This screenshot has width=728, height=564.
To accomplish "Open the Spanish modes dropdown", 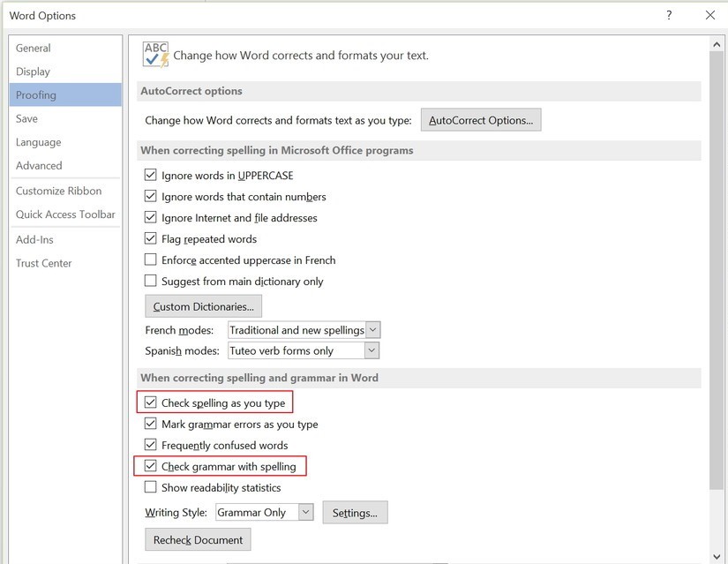I will pyautogui.click(x=372, y=350).
